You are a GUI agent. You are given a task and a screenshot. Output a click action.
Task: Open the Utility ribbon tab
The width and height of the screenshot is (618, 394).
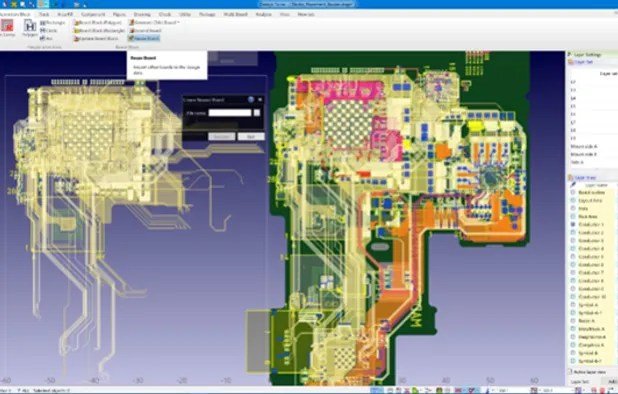coord(185,14)
